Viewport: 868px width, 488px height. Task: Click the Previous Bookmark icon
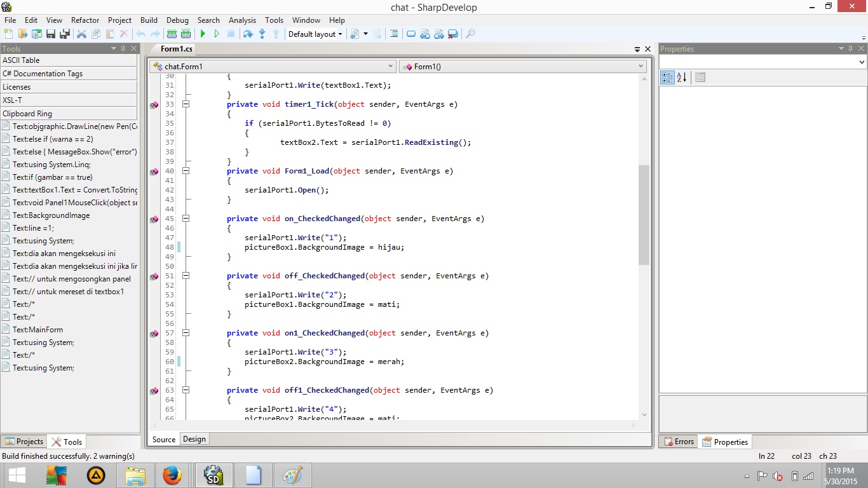pyautogui.click(x=425, y=34)
